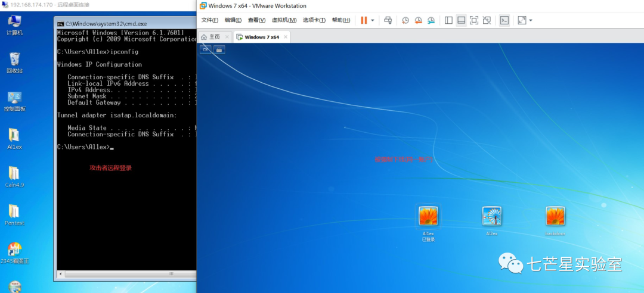
Task: Send Ctrl+Alt+Del to the virtual machine
Action: coord(388,20)
